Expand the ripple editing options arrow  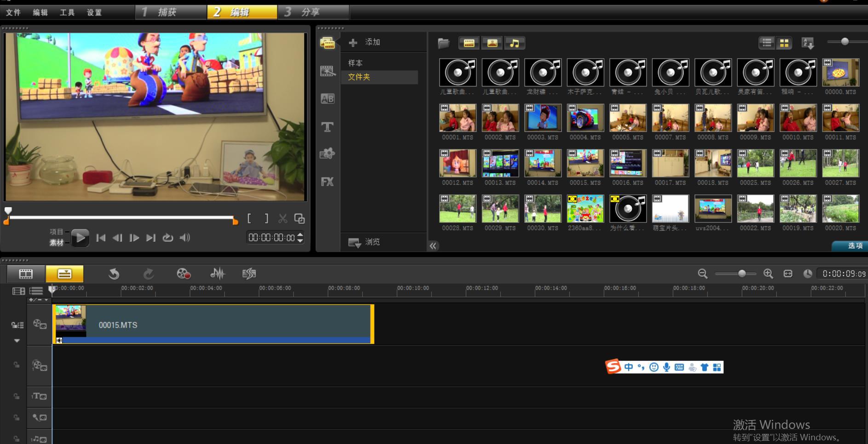[x=17, y=341]
